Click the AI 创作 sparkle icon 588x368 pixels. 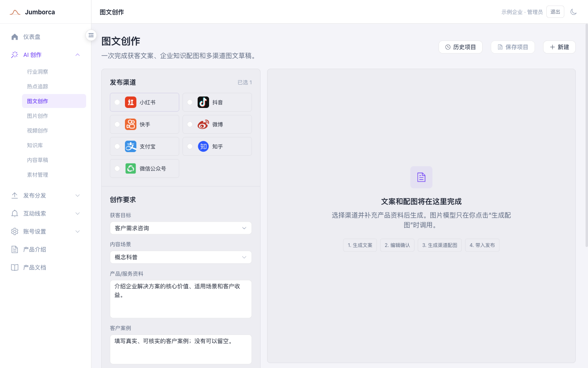[15, 55]
